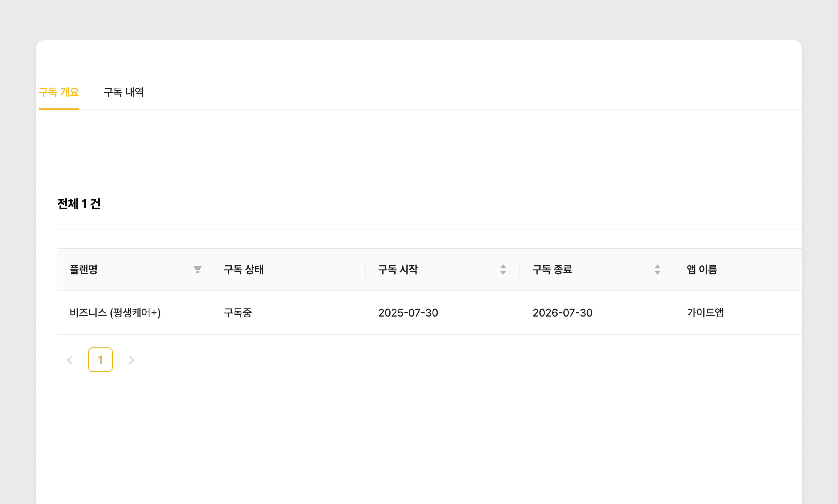Click the 2026-07-30 end date cell
Image resolution: width=838 pixels, height=504 pixels.
(x=562, y=312)
